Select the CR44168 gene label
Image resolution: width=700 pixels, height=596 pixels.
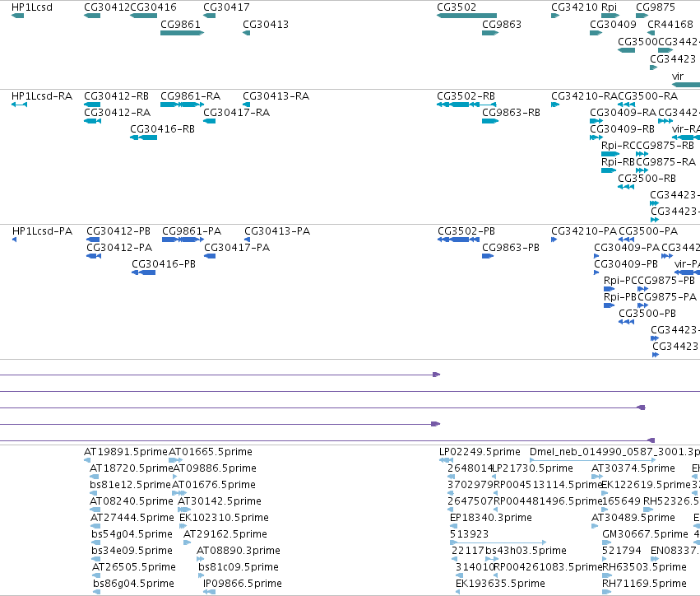pos(670,24)
